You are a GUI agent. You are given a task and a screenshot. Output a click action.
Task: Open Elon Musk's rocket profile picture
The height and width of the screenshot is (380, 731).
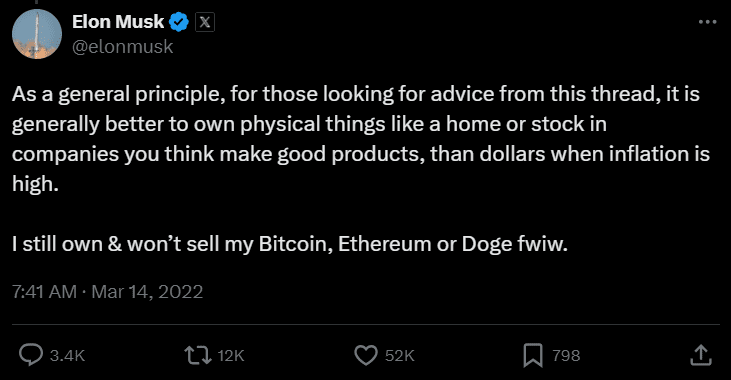tap(37, 34)
